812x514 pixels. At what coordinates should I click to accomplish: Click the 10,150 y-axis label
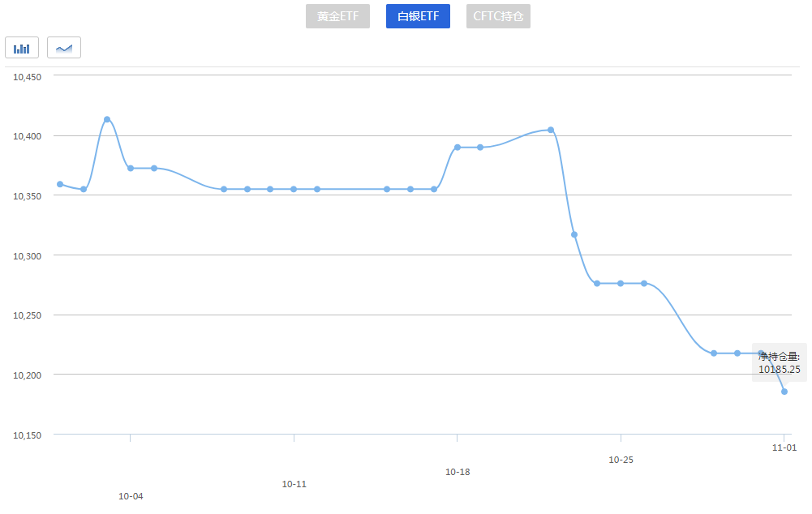(30, 435)
